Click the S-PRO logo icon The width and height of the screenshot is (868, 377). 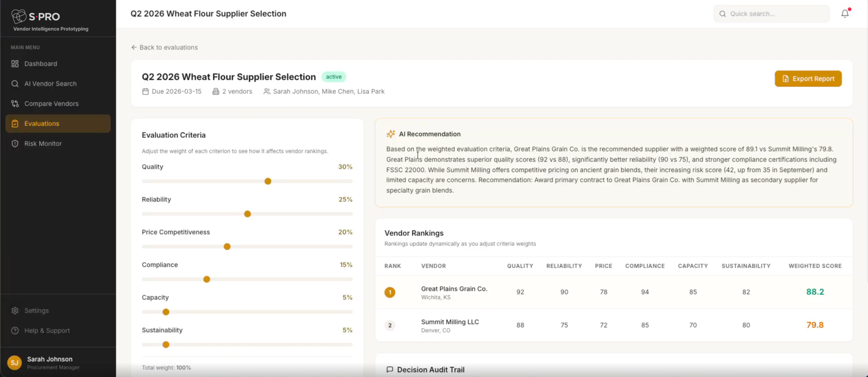19,16
